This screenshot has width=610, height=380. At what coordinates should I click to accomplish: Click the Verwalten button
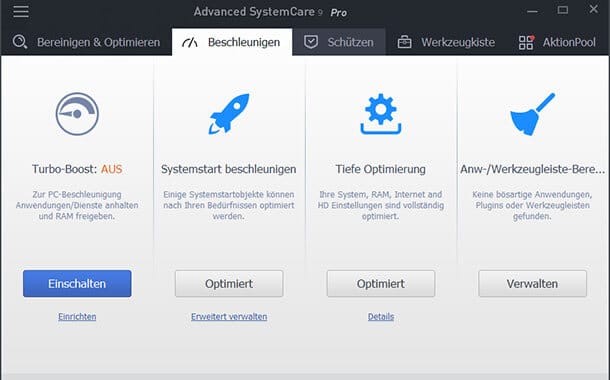click(532, 284)
